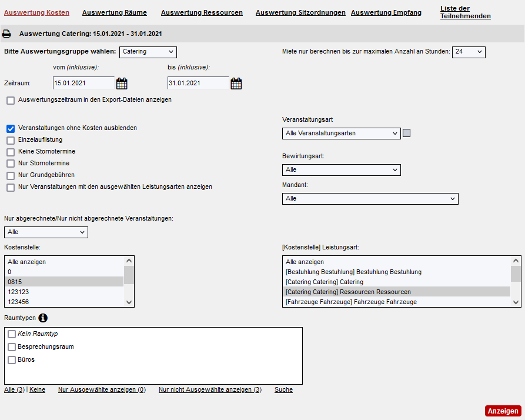Open the maximum hours dropdown showing 24
This screenshot has width=525, height=420.
469,52
